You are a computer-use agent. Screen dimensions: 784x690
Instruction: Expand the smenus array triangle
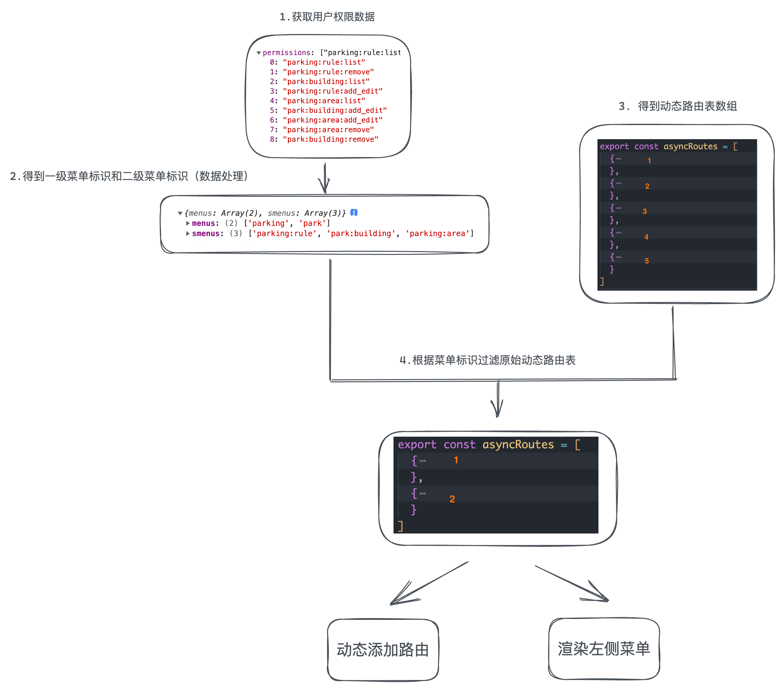tap(187, 234)
